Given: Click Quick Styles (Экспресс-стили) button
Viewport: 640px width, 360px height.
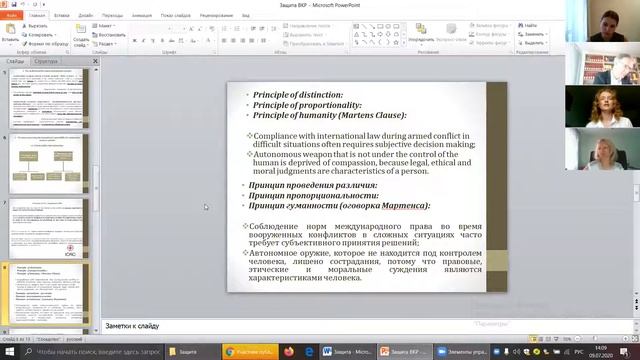Looking at the screenshot, I should [451, 33].
